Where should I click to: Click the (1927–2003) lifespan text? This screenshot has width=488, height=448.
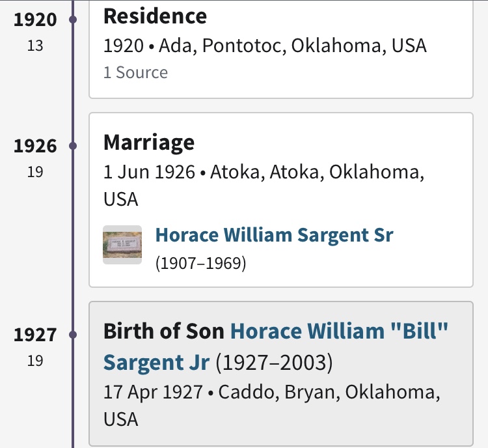274,362
